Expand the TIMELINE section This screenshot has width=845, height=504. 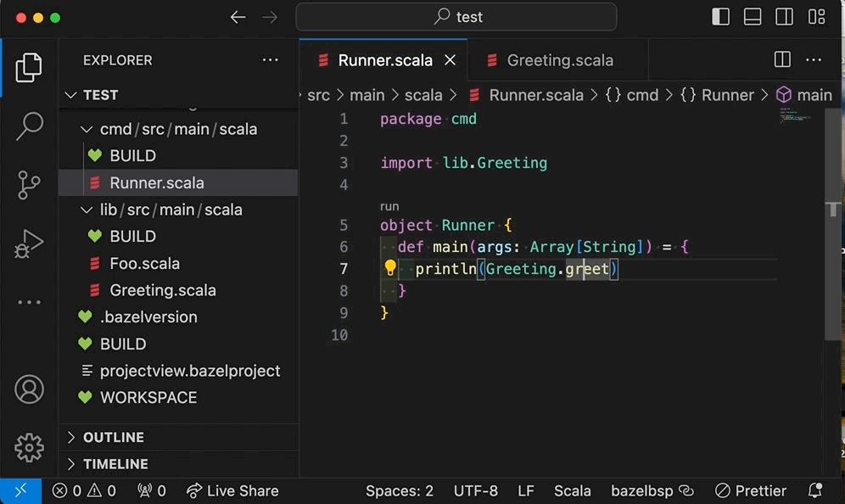(x=178, y=464)
